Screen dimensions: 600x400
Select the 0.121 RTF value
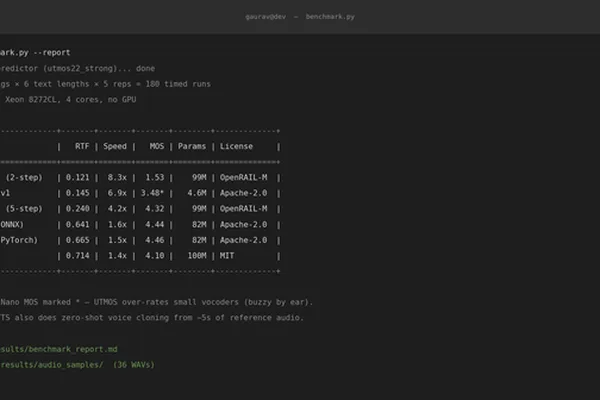pyautogui.click(x=77, y=178)
